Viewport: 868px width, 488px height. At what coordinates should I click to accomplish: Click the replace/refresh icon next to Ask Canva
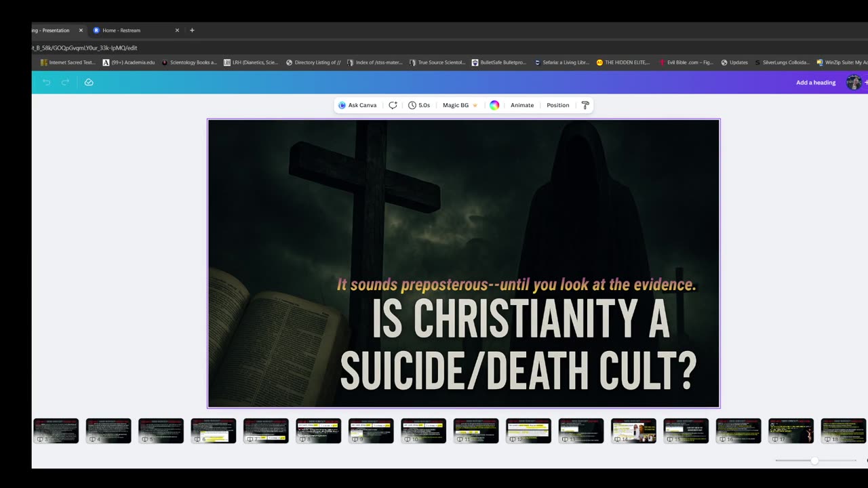pyautogui.click(x=393, y=105)
